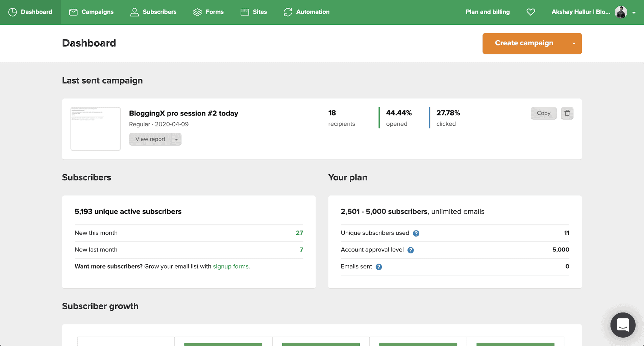Click help icon beside Account approval level
This screenshot has width=644, height=346.
[x=411, y=250]
